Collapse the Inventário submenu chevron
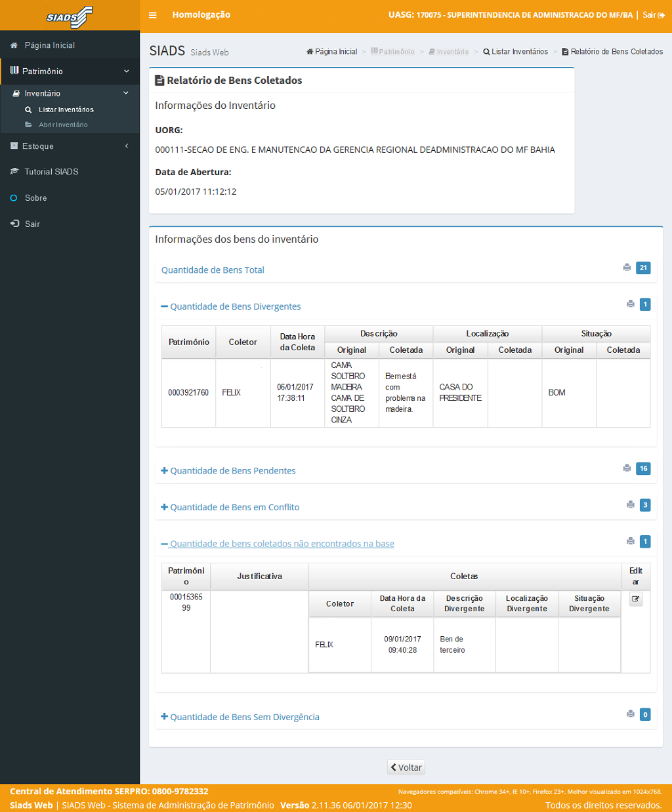Screen dimensions: 672x812 click(x=126, y=93)
